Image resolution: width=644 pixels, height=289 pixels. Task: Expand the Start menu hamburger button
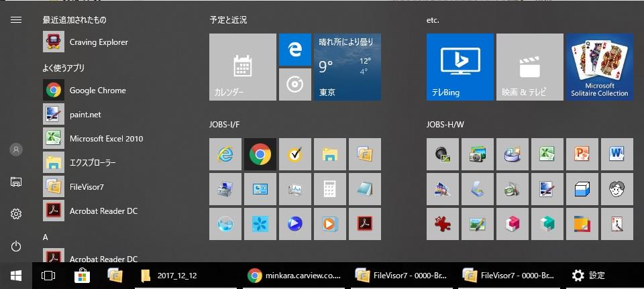pos(16,19)
